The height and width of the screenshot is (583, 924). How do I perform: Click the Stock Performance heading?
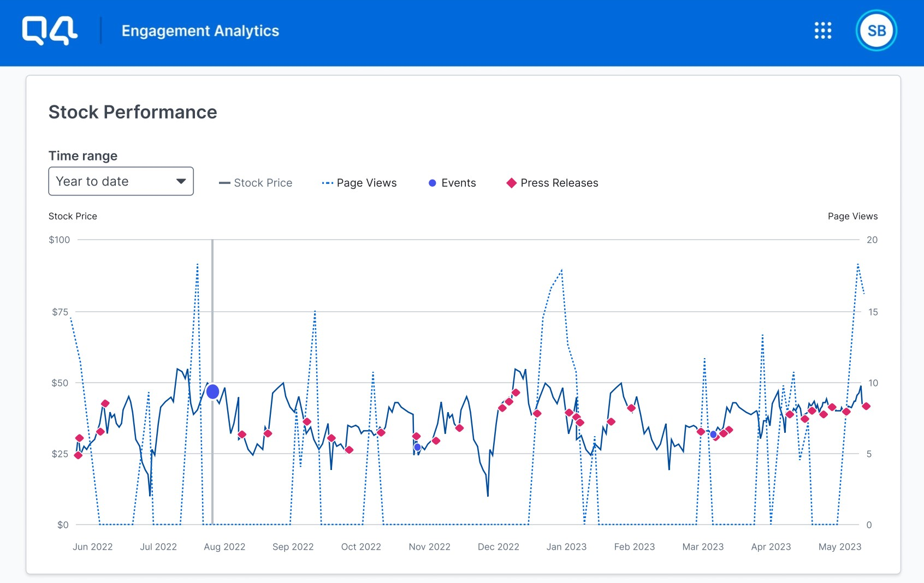click(133, 112)
